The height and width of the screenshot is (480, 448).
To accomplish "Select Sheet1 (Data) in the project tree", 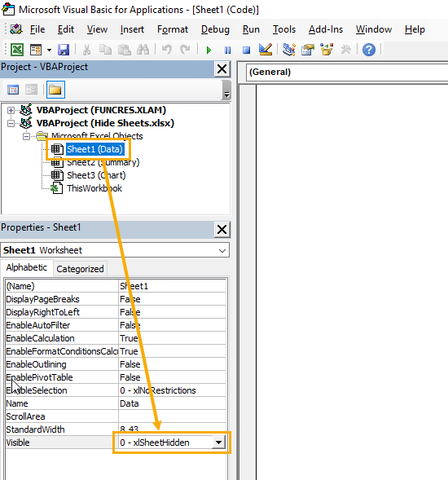I will pyautogui.click(x=94, y=149).
